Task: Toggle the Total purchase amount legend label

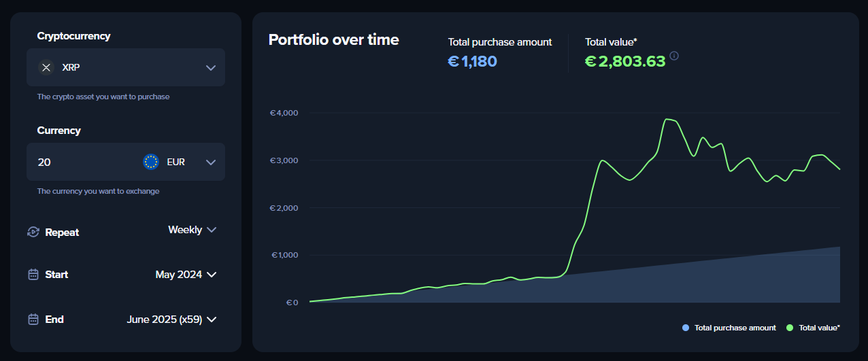Action: coord(735,328)
